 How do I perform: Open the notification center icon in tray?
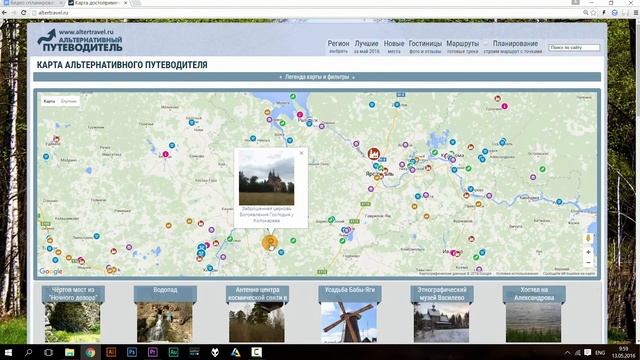click(x=587, y=352)
